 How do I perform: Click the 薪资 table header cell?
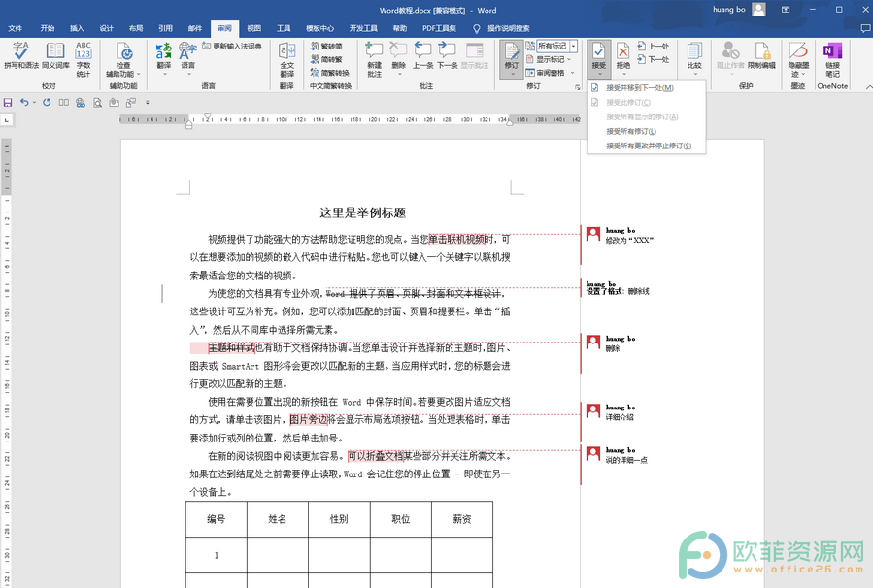(462, 519)
